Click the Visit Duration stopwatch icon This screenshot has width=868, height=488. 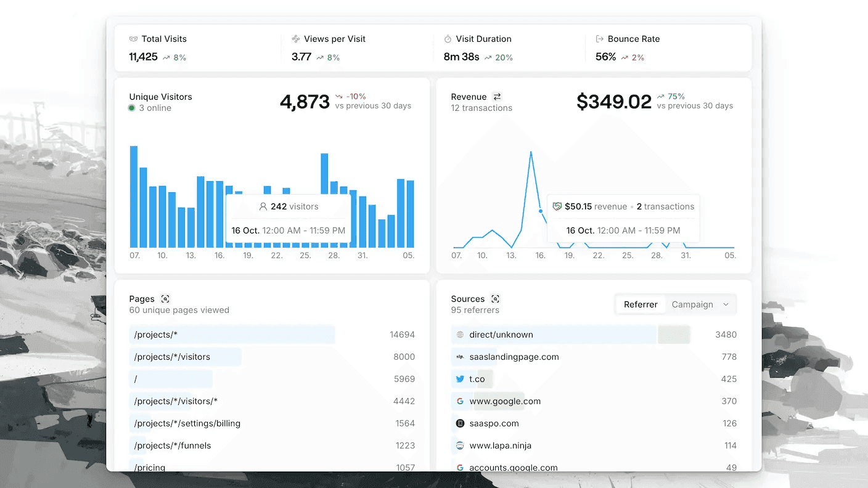pyautogui.click(x=448, y=39)
